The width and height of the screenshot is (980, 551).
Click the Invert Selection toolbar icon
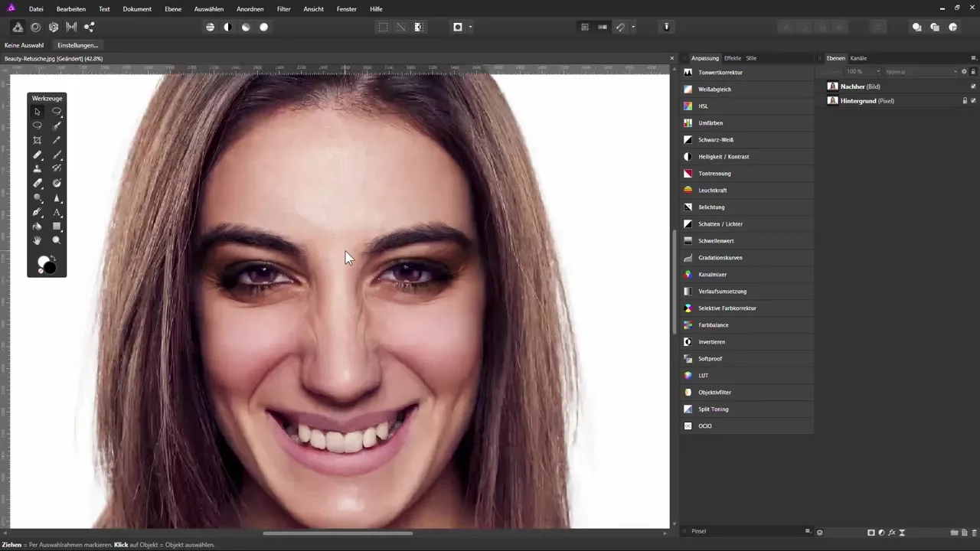tap(419, 27)
